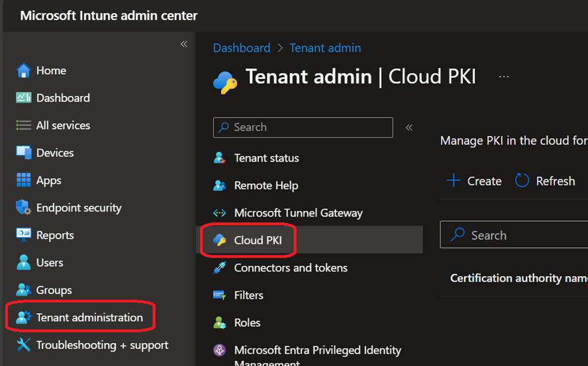The image size is (588, 366).
Task: Click the Dashboard breadcrumb link
Action: (x=241, y=48)
